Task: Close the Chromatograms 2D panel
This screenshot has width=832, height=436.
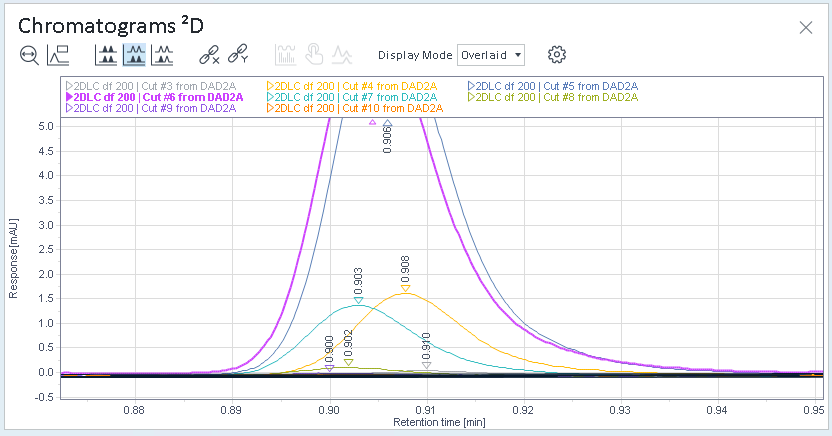Action: tap(805, 28)
